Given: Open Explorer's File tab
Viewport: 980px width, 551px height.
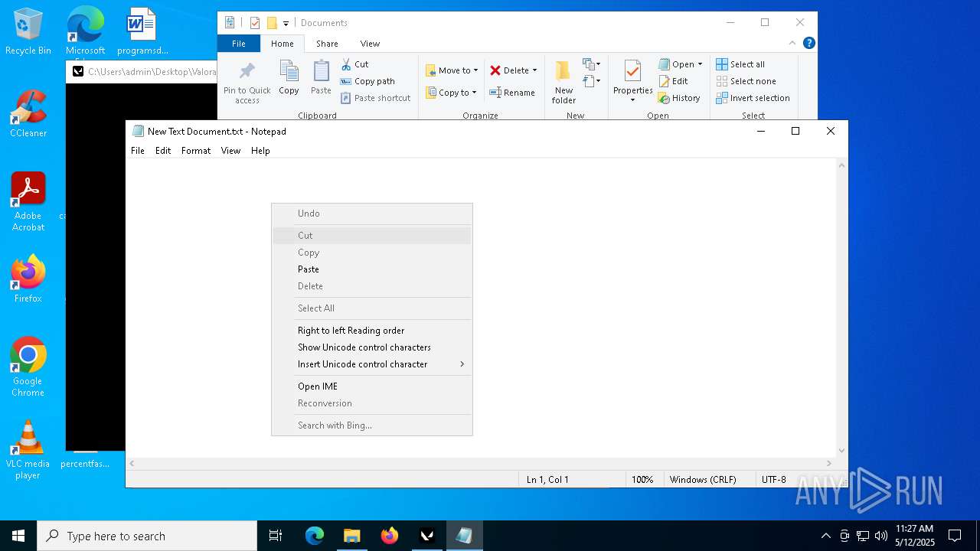Looking at the screenshot, I should click(x=239, y=44).
